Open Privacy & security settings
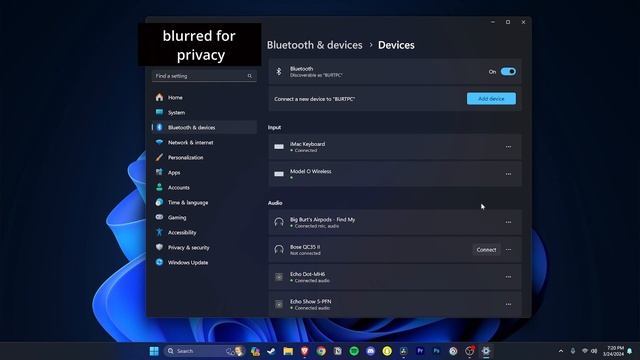 tap(204, 248)
